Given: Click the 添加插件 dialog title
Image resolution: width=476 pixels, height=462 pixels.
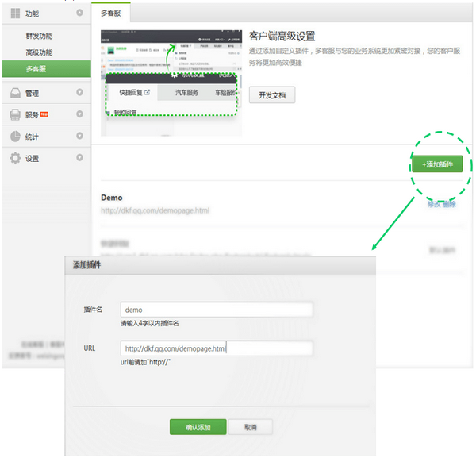Looking at the screenshot, I should [x=86, y=265].
